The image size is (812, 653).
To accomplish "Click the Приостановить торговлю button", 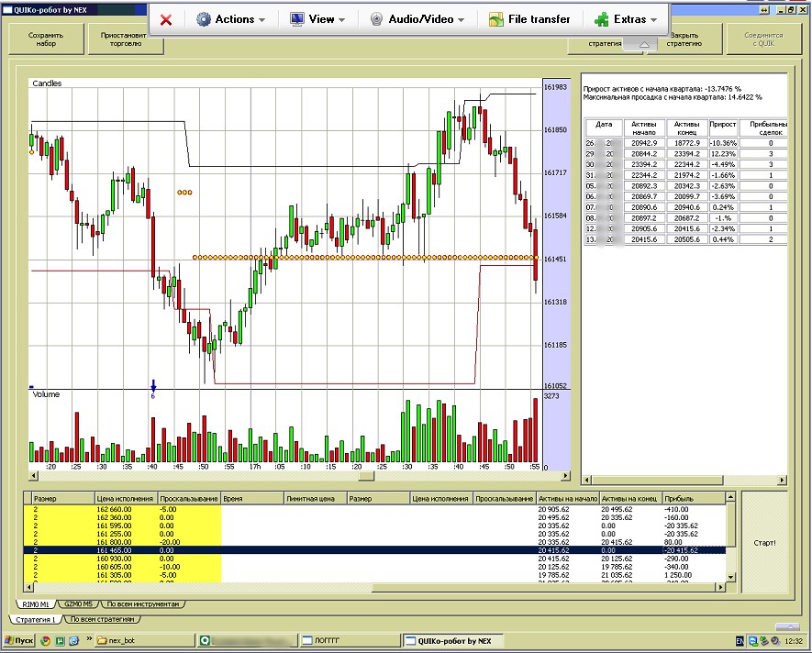I will tap(126, 40).
